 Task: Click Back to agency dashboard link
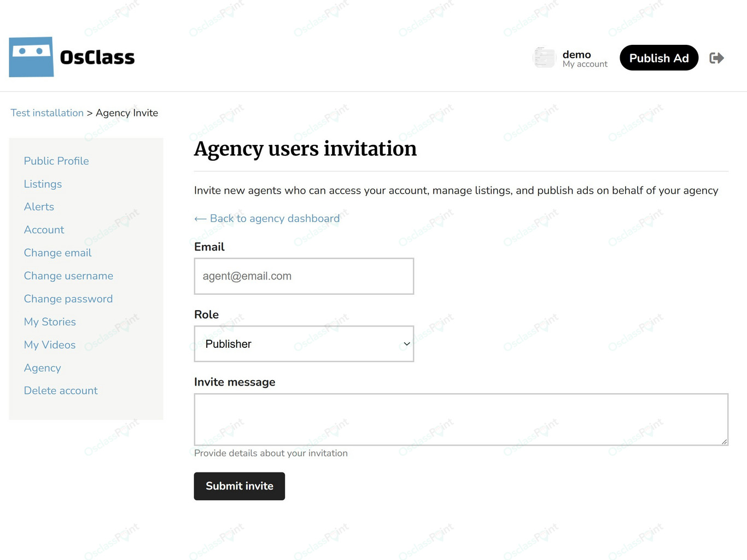[267, 218]
